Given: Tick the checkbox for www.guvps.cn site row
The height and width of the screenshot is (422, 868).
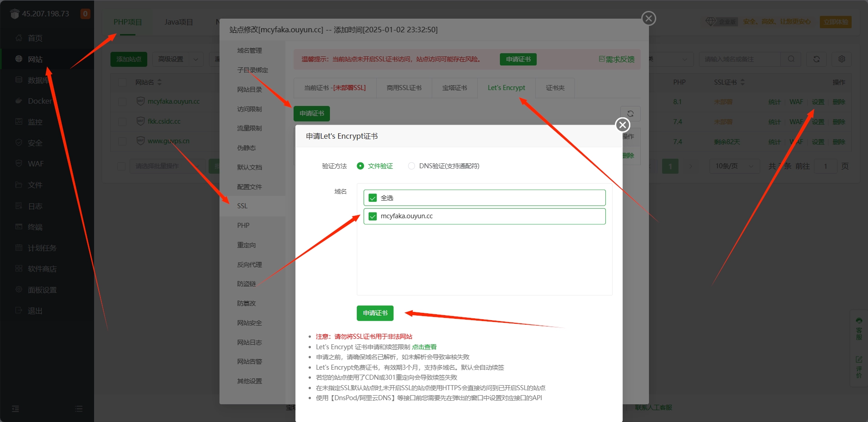Looking at the screenshot, I should point(122,141).
